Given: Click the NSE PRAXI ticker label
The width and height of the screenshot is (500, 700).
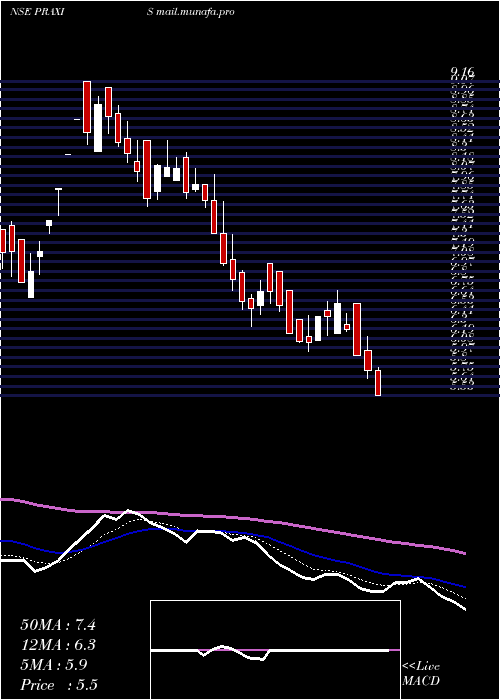Looking at the screenshot, I should pos(37,12).
